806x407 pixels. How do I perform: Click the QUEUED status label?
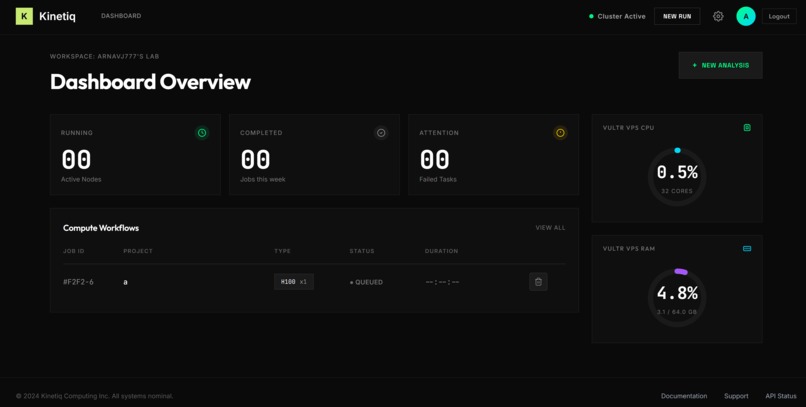[366, 282]
